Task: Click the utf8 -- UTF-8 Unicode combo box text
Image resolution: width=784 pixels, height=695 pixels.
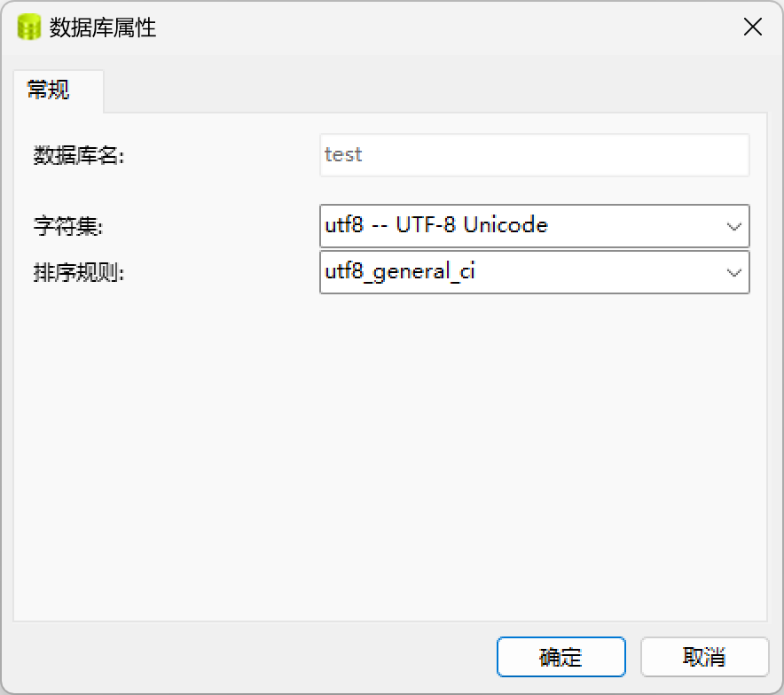Action: pyautogui.click(x=436, y=225)
